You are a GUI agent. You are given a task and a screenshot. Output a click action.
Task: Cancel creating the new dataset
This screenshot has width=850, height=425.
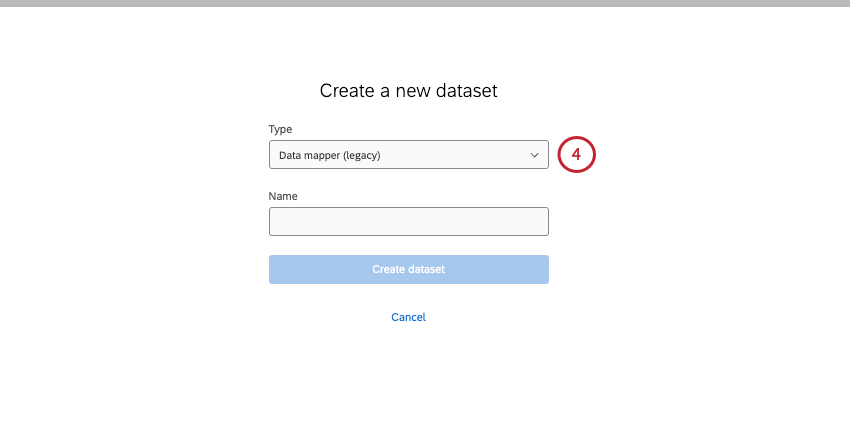408,317
